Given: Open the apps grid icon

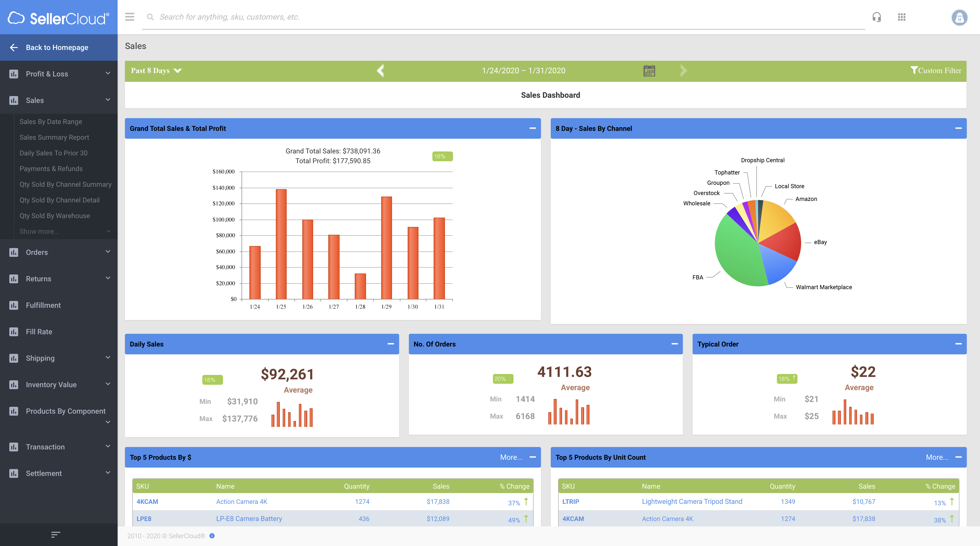Looking at the screenshot, I should (x=901, y=17).
